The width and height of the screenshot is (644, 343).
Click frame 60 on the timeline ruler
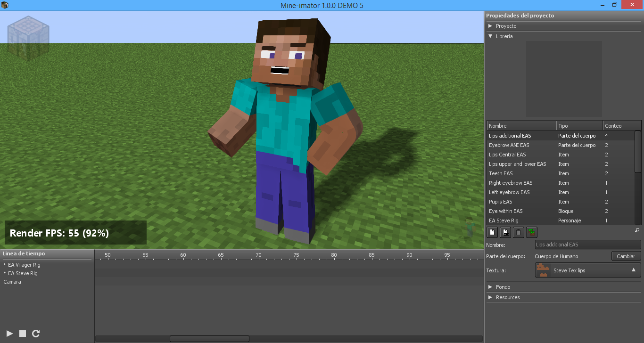[x=183, y=255]
